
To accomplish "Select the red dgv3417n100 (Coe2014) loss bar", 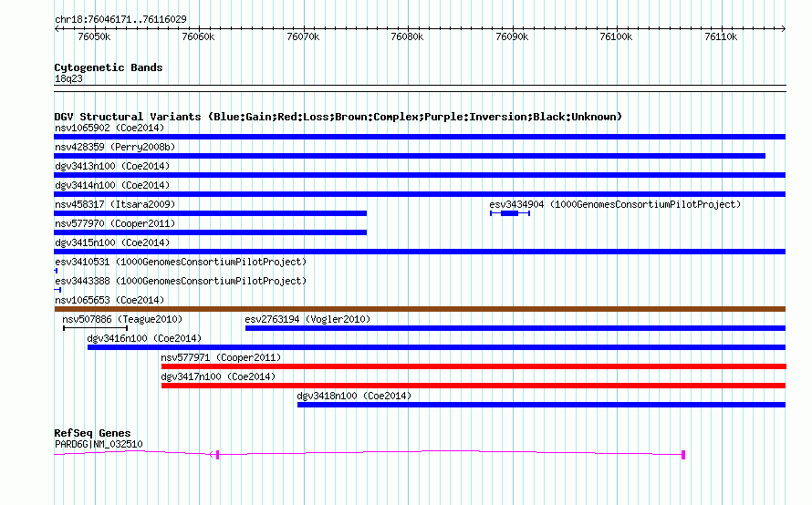I will (474, 386).
